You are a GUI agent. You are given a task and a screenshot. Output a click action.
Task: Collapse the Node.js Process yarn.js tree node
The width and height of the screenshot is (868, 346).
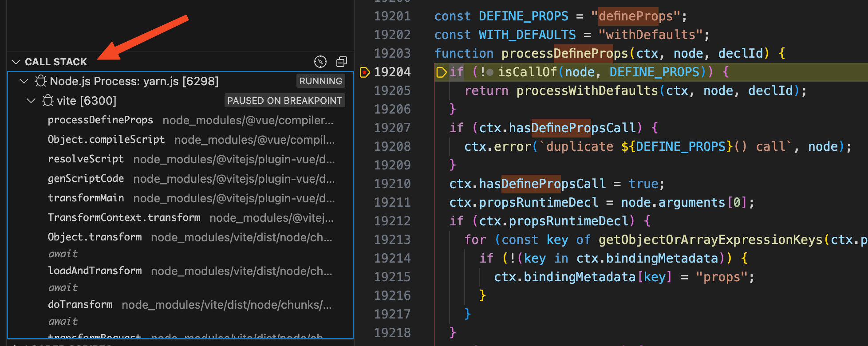tap(24, 81)
